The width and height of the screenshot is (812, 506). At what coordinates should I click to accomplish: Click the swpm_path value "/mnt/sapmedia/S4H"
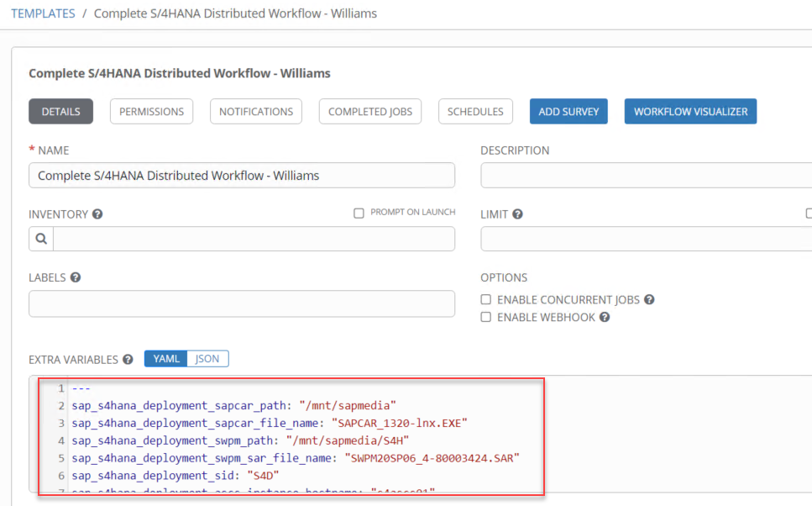click(348, 440)
